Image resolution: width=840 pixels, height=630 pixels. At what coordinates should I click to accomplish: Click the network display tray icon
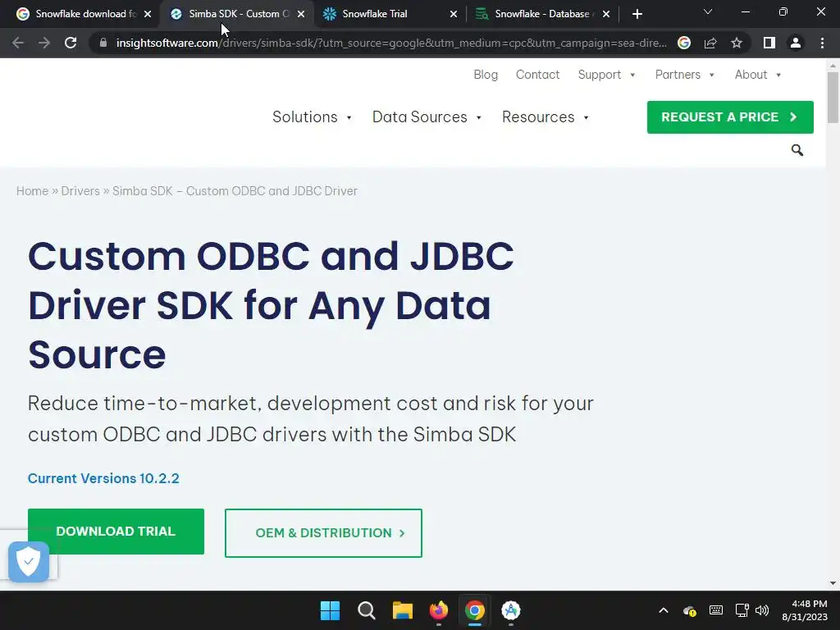pos(742,610)
